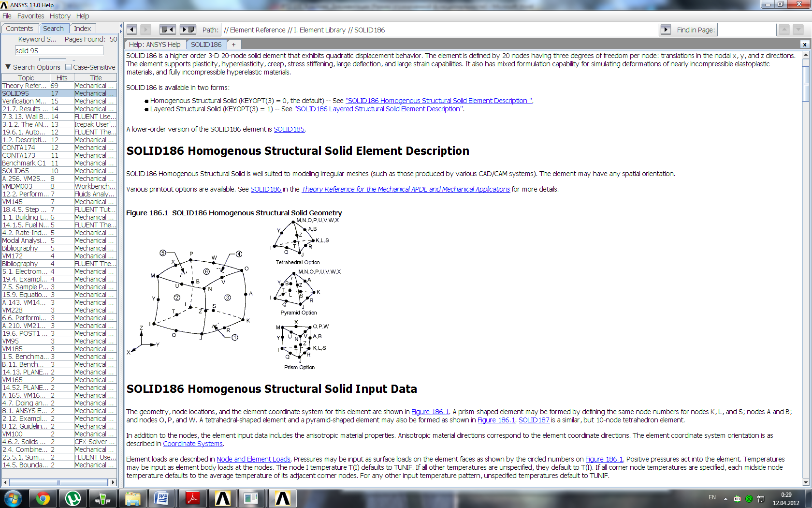Show hidden tray icons arrow
Image resolution: width=812 pixels, height=508 pixels.
click(x=725, y=498)
